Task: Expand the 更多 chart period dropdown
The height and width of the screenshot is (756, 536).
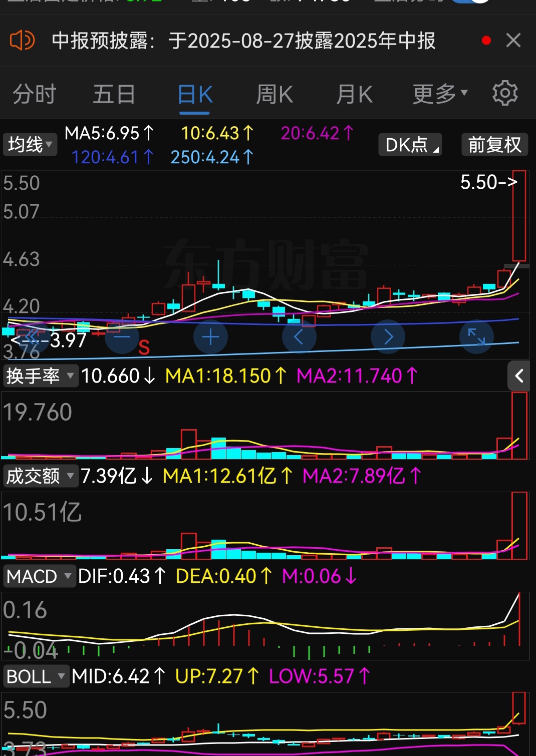Action: 440,94
